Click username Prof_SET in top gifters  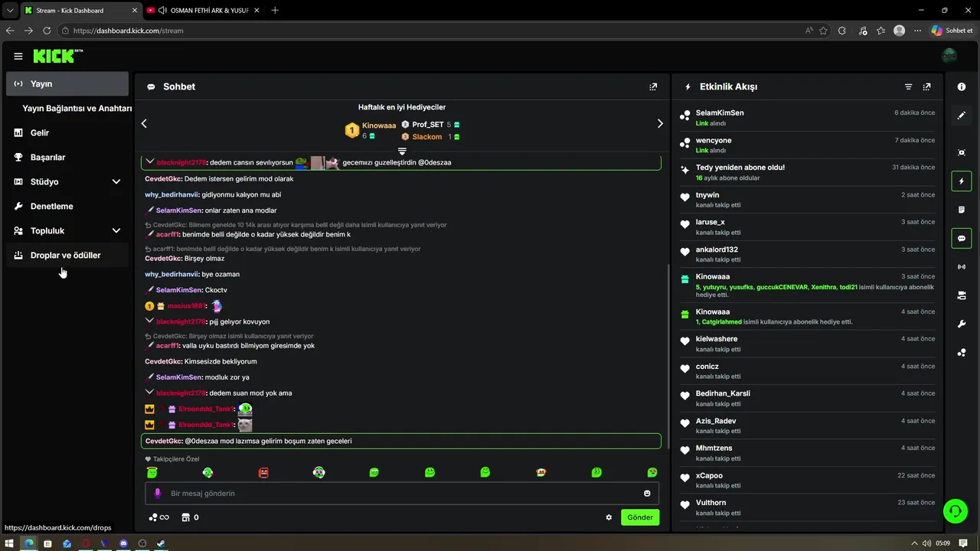click(x=428, y=124)
